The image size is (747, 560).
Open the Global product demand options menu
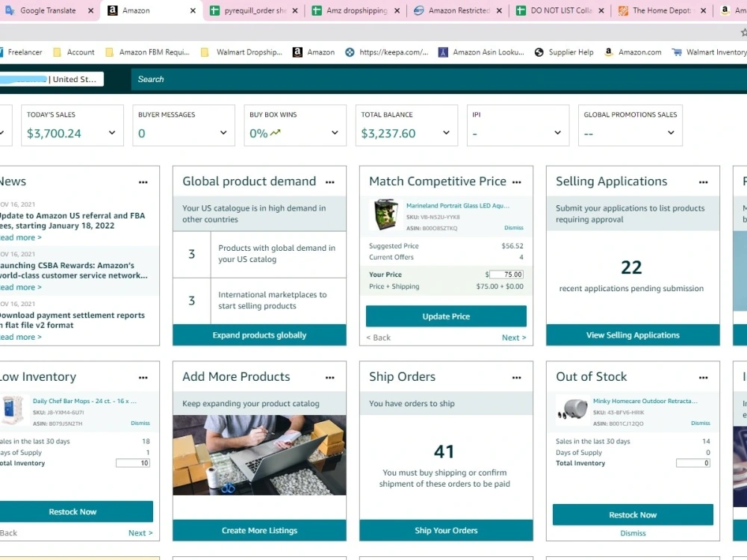coord(329,182)
